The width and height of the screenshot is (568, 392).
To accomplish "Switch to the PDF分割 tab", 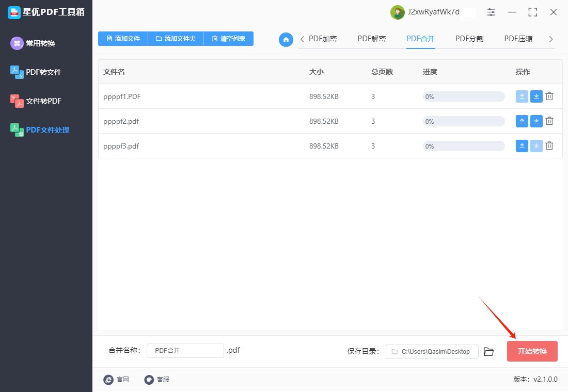I will point(469,39).
